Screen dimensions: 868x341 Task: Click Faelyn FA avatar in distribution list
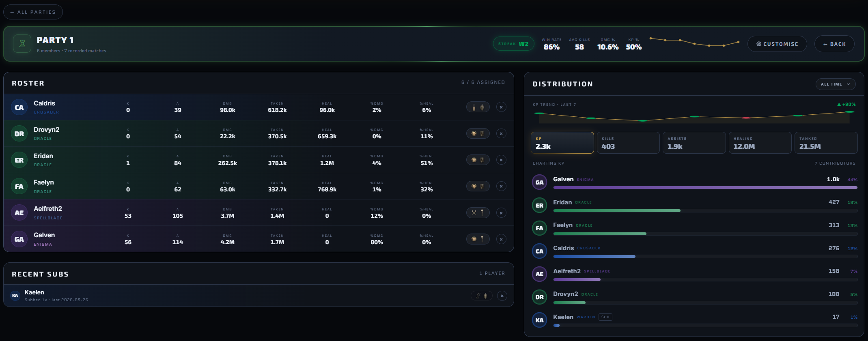point(539,228)
